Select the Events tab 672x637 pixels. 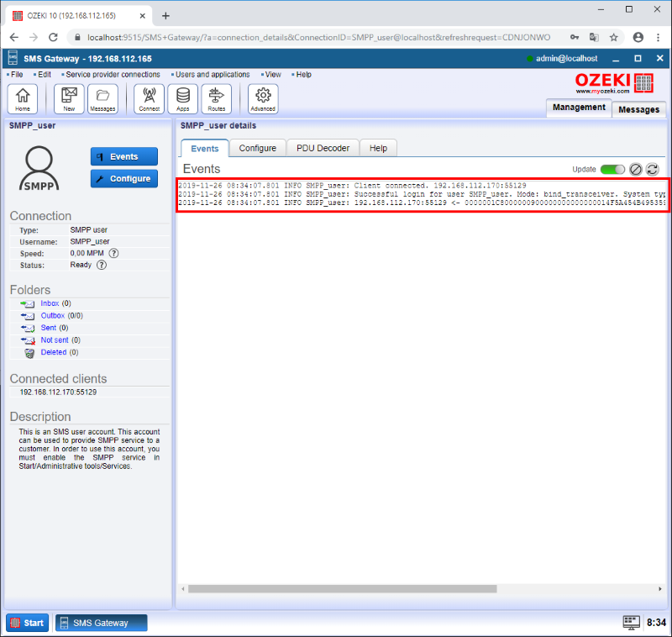click(x=204, y=148)
